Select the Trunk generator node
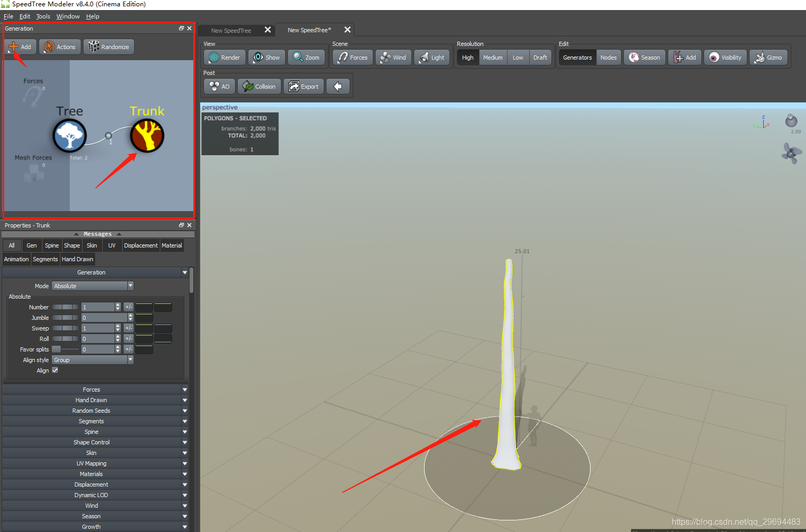The width and height of the screenshot is (806, 532). coord(147,136)
